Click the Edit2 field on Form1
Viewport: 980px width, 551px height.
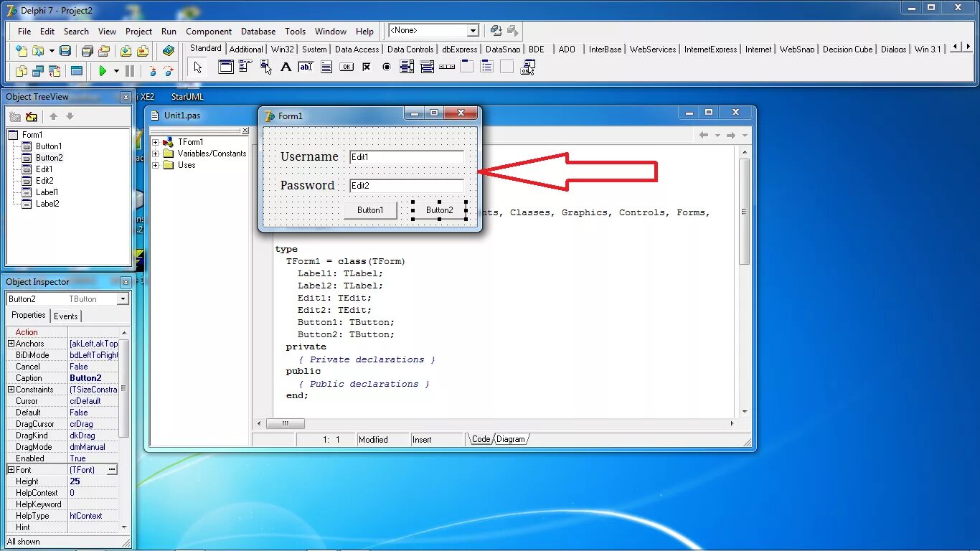coord(407,185)
